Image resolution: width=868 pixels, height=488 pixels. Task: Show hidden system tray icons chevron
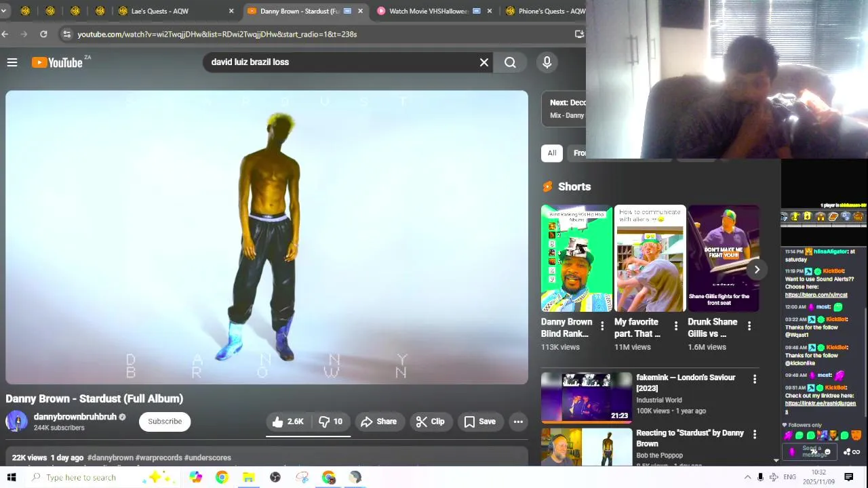tap(747, 477)
